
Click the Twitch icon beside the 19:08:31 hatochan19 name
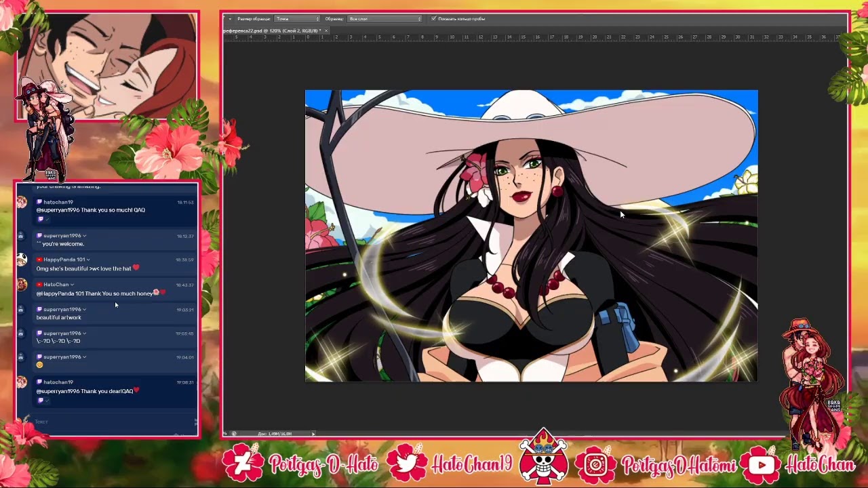(39, 382)
